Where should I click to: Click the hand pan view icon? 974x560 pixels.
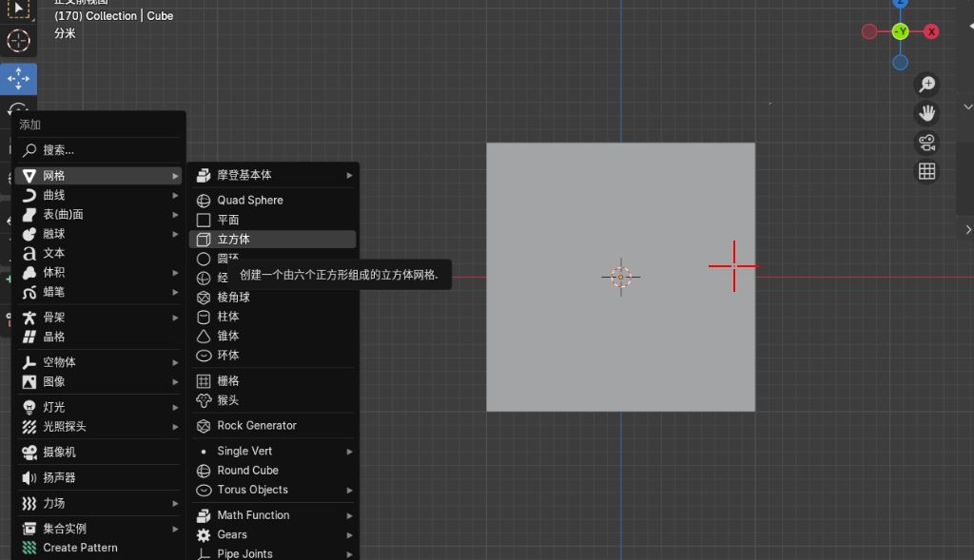926,113
